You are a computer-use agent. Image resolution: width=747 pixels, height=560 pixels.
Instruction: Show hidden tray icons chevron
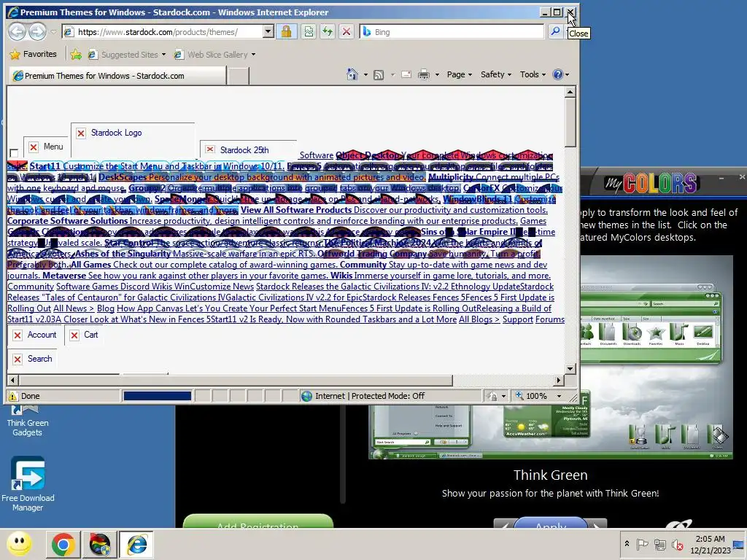click(627, 544)
